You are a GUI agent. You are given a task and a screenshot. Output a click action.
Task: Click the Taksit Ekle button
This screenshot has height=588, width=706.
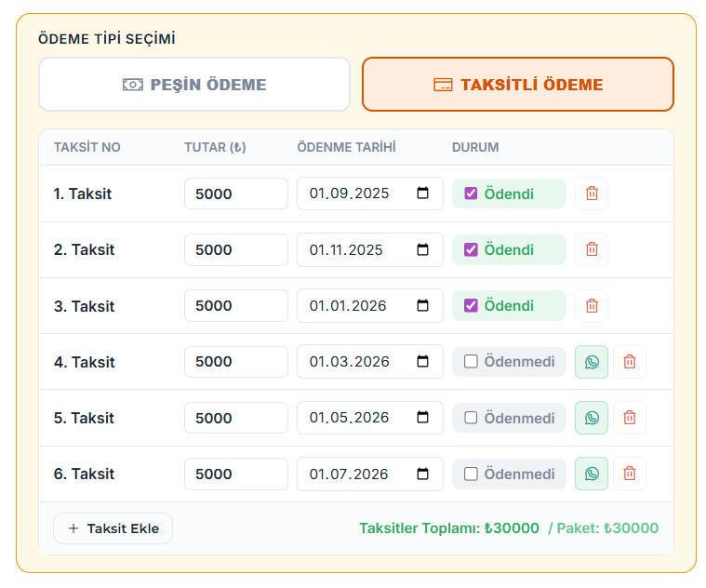pyautogui.click(x=113, y=528)
